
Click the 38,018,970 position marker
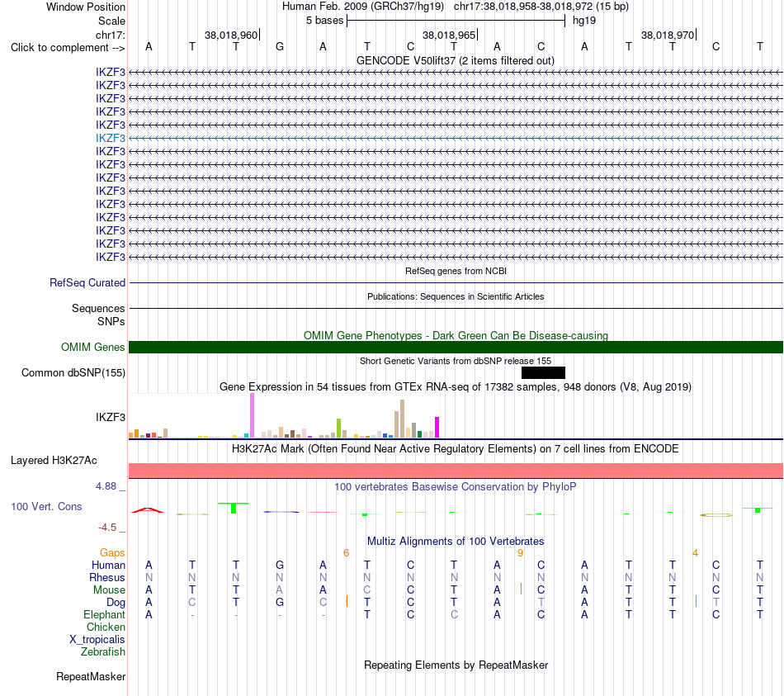(668, 35)
